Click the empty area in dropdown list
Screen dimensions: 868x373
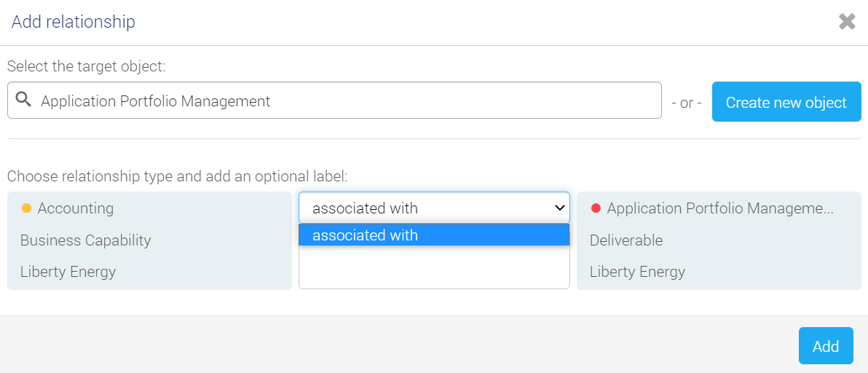[x=434, y=267]
